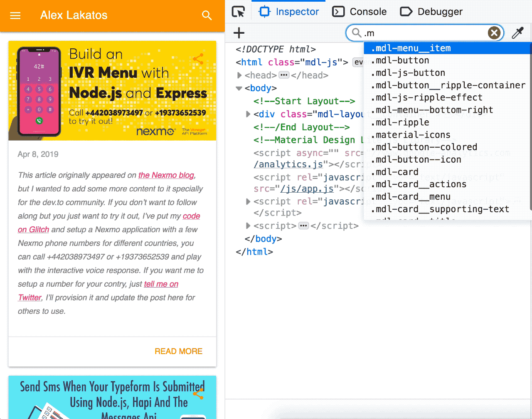Click the ellipsis badge inside the script element
The height and width of the screenshot is (419, 532).
(x=304, y=226)
